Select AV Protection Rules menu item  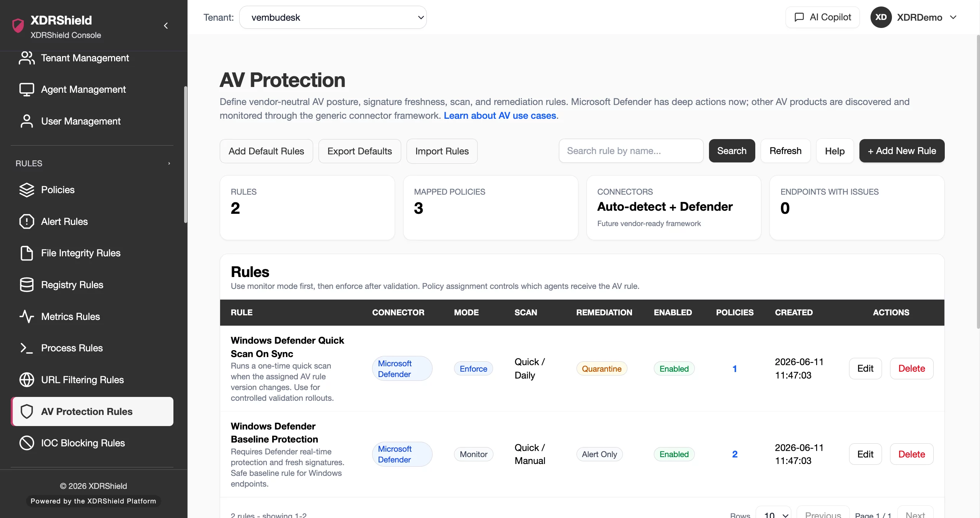(92, 411)
